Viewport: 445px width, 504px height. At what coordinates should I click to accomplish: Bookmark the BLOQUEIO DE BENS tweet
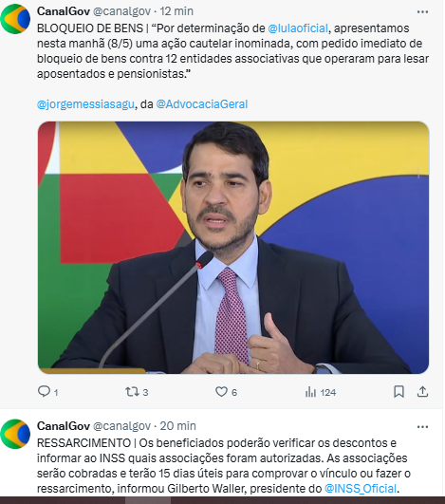(399, 392)
